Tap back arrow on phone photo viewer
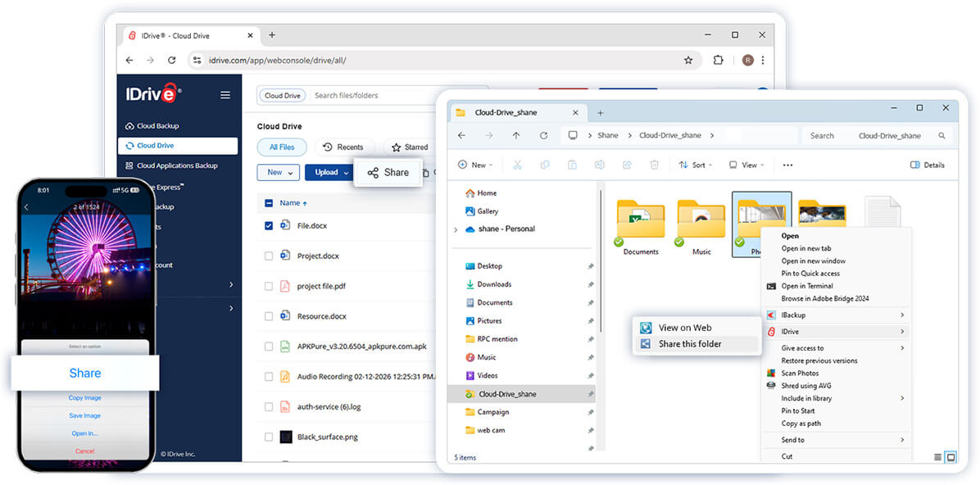Image resolution: width=980 pixels, height=485 pixels. click(26, 207)
